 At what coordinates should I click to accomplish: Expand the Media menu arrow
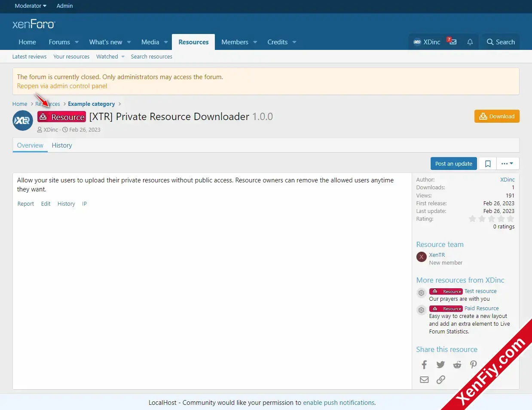click(x=166, y=42)
